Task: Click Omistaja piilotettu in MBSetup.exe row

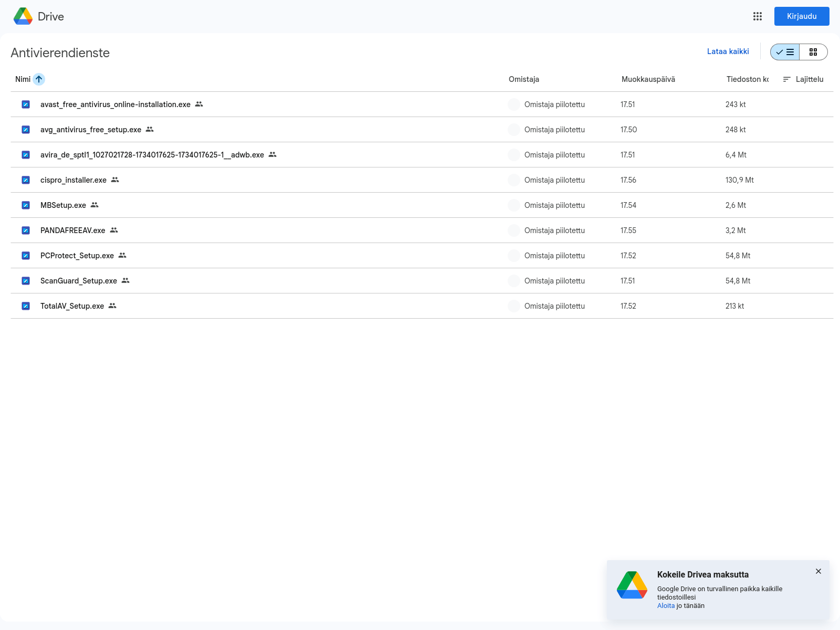Action: (x=554, y=205)
